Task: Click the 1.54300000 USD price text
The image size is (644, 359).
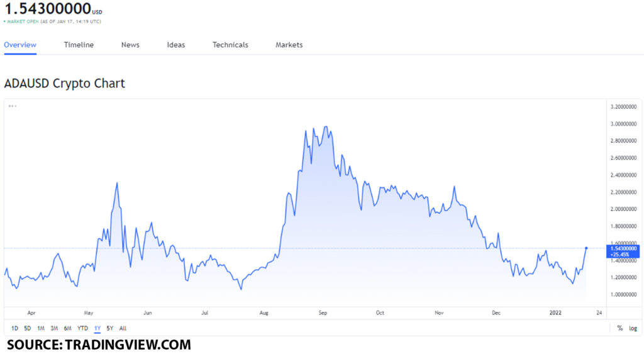Action: (x=53, y=9)
